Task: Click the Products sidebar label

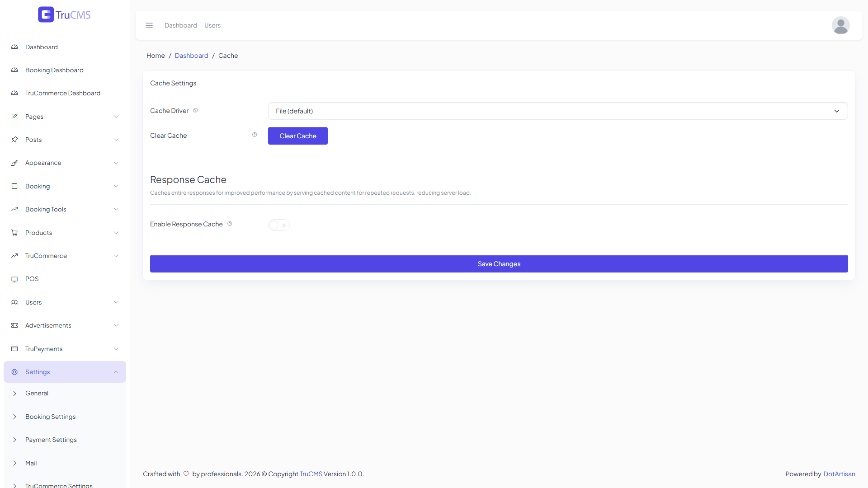Action: pyautogui.click(x=39, y=233)
